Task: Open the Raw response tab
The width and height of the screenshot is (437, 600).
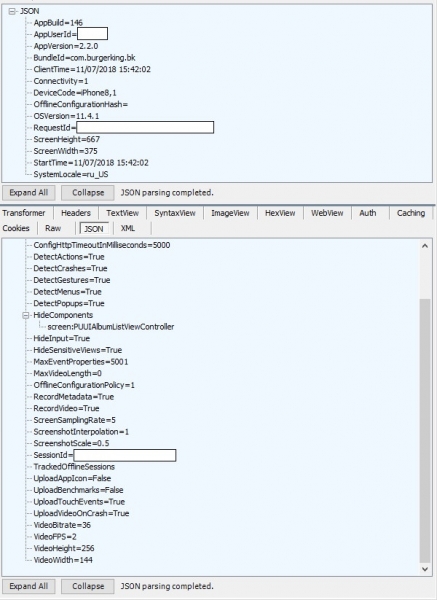Action: [53, 228]
